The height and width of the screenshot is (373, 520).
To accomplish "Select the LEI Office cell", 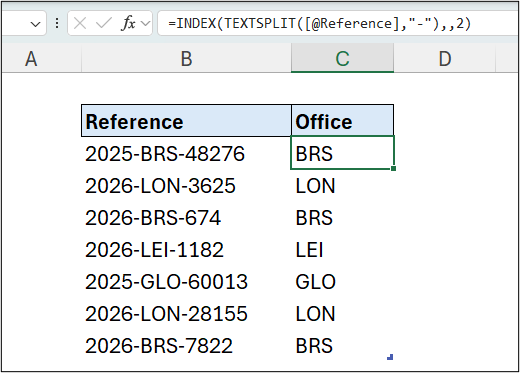I will [342, 249].
